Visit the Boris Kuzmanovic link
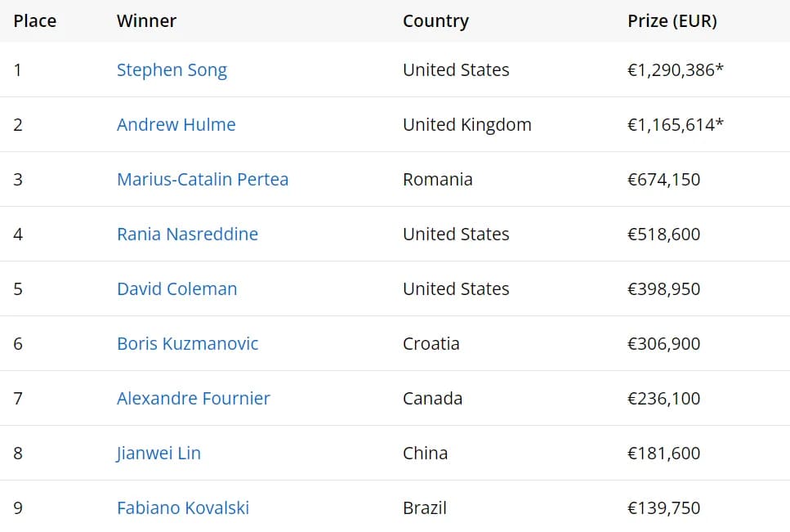The width and height of the screenshot is (790, 532). [187, 343]
